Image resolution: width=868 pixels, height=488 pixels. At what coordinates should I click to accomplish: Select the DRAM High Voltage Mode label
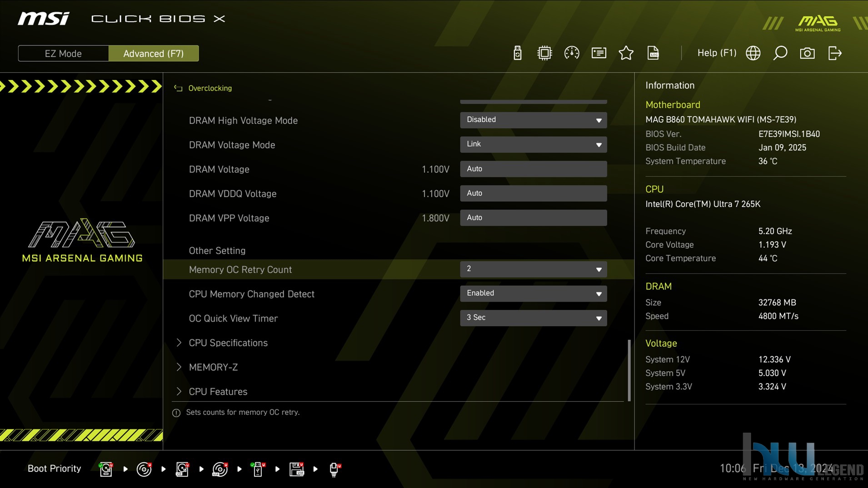tap(243, 121)
